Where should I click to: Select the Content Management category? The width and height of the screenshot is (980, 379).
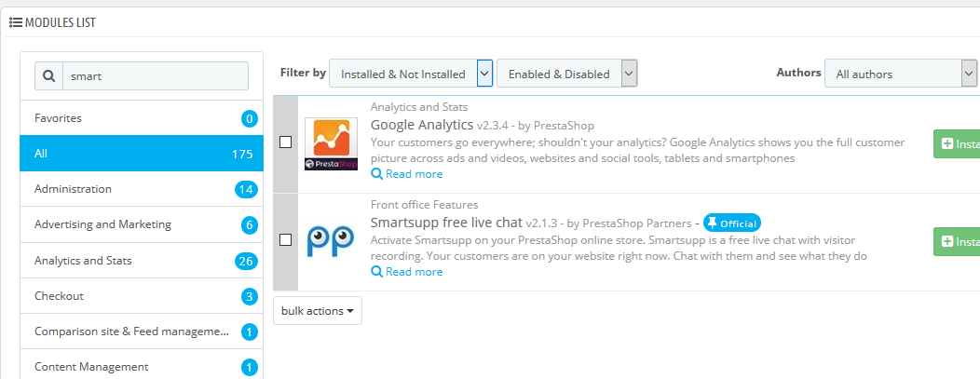pyautogui.click(x=142, y=367)
